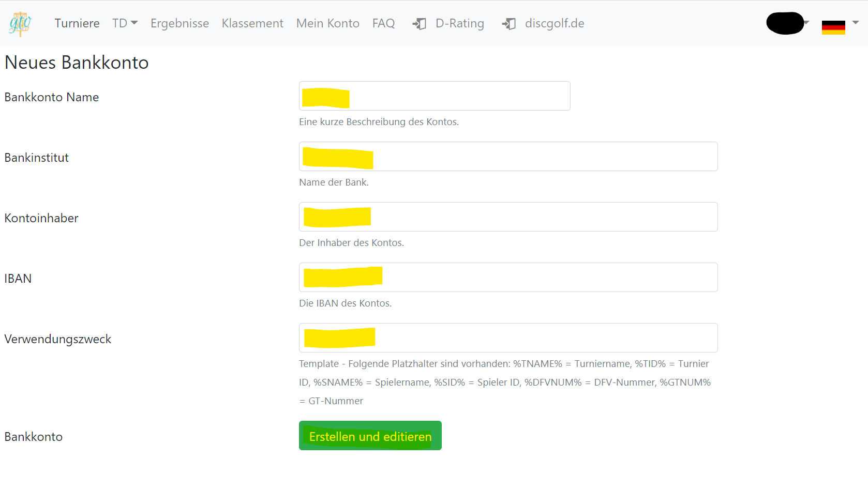This screenshot has width=868, height=490.
Task: Open the Turniere menu item
Action: click(x=77, y=23)
